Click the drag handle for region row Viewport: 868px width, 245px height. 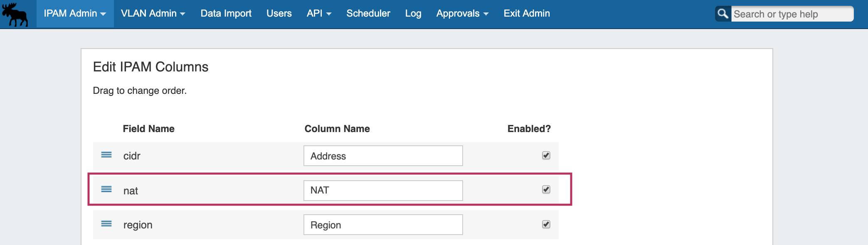pyautogui.click(x=106, y=224)
